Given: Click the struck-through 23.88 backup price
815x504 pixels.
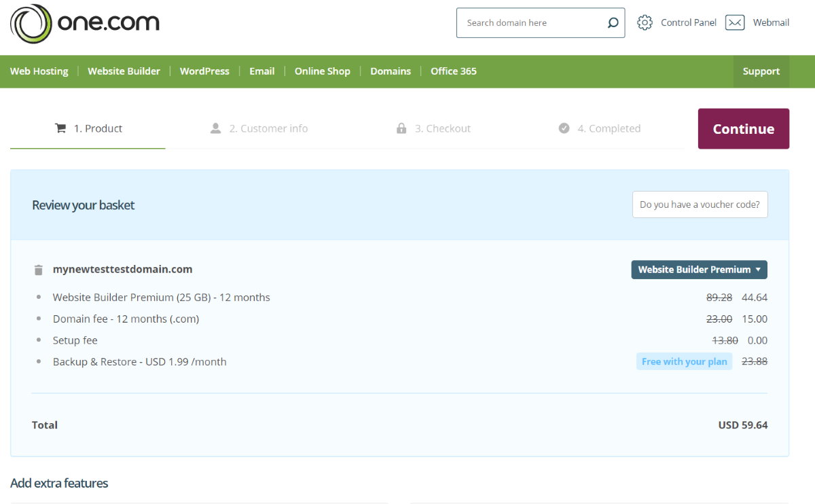Looking at the screenshot, I should coord(755,361).
